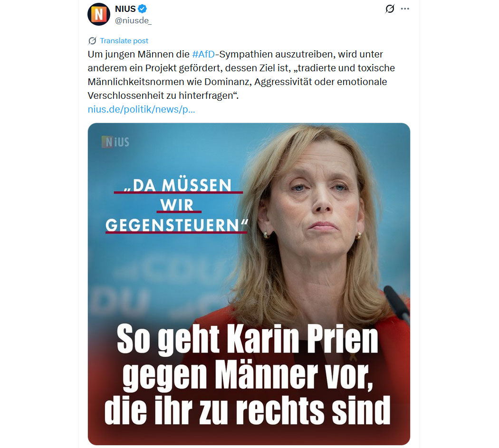This screenshot has width=499, height=448.
Task: Click the 'die ihr zu rechts sind' caption line
Action: (247, 410)
